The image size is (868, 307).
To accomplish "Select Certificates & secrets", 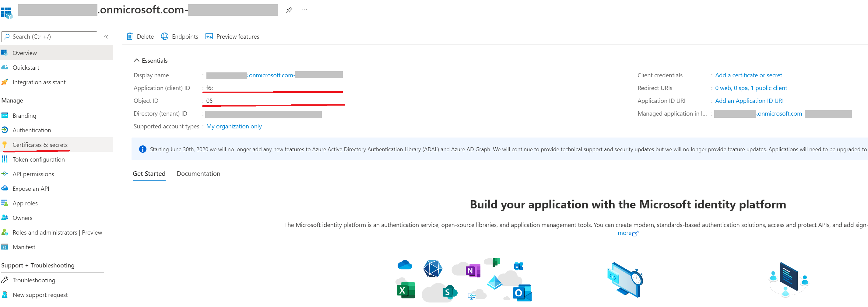I will [40, 145].
